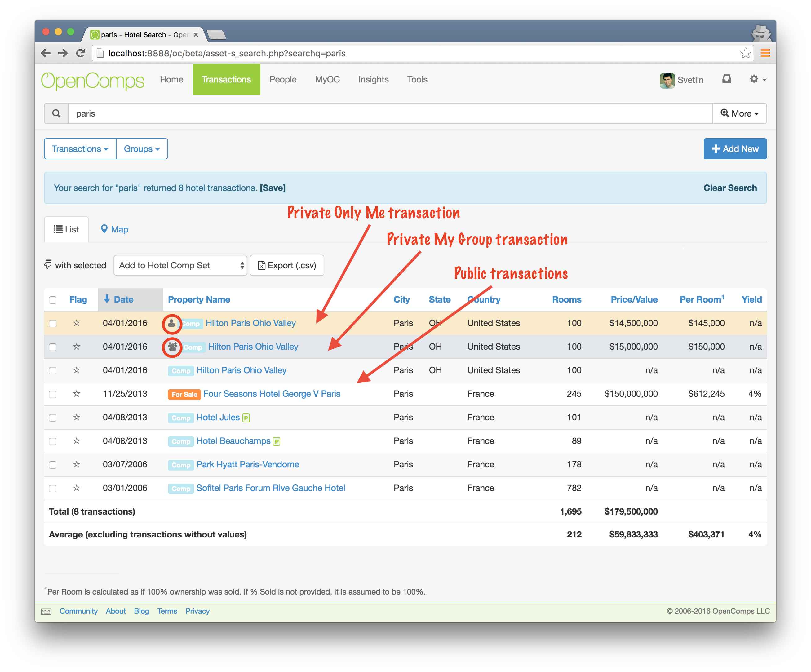The height and width of the screenshot is (672, 811).
Task: Click the Clear Search link
Action: [729, 188]
